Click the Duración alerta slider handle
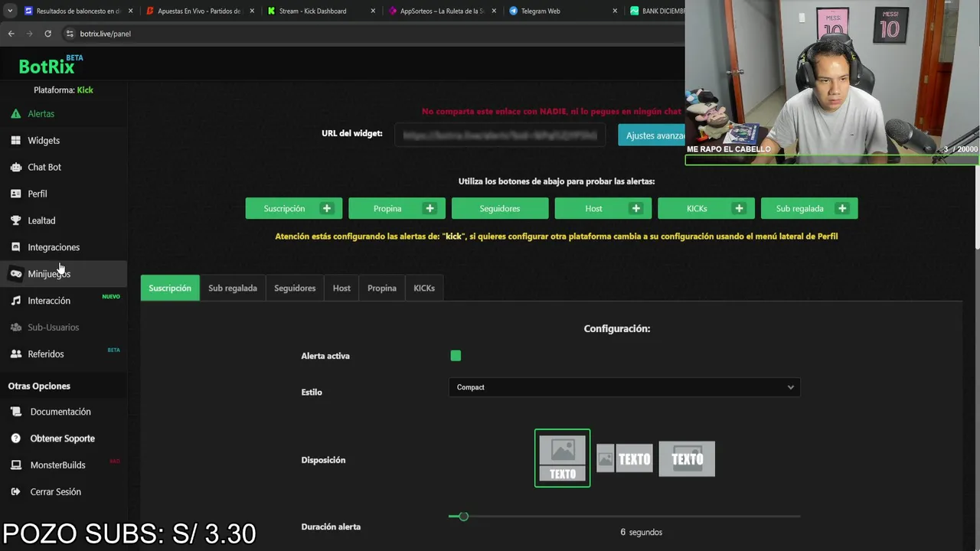 click(463, 517)
